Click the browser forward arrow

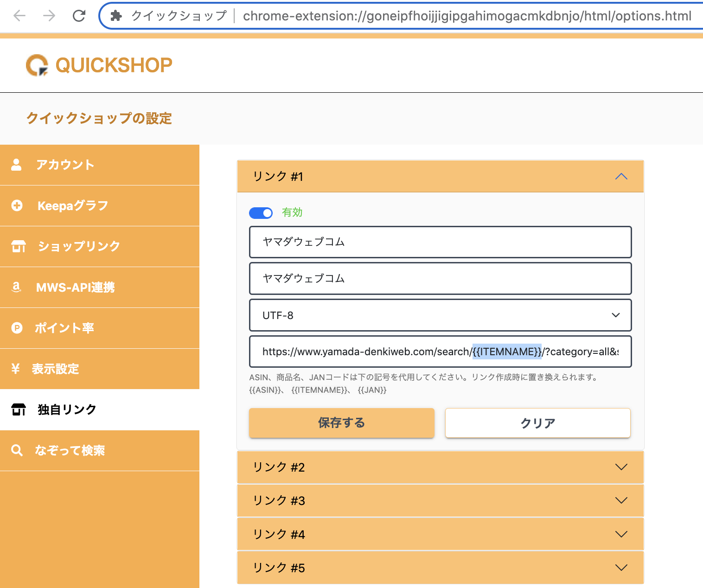(x=49, y=16)
